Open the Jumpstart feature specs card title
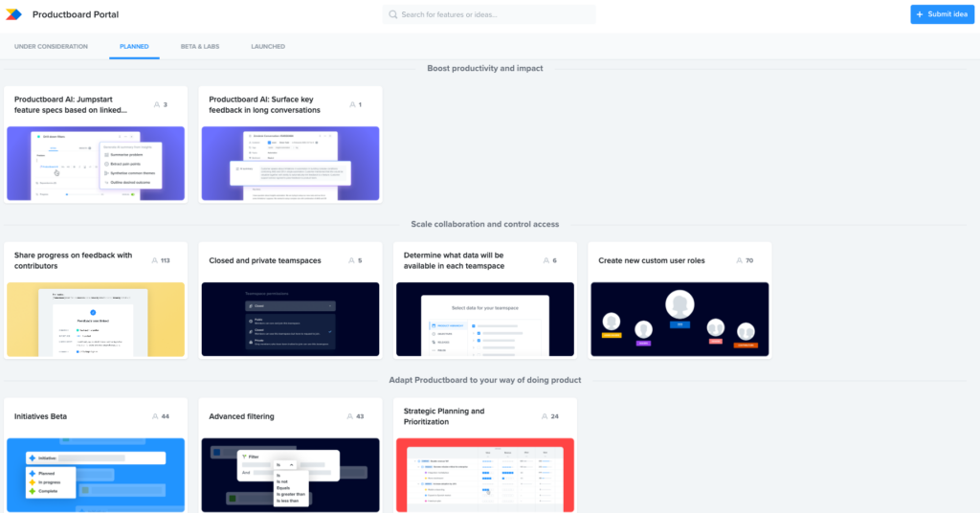 71,104
